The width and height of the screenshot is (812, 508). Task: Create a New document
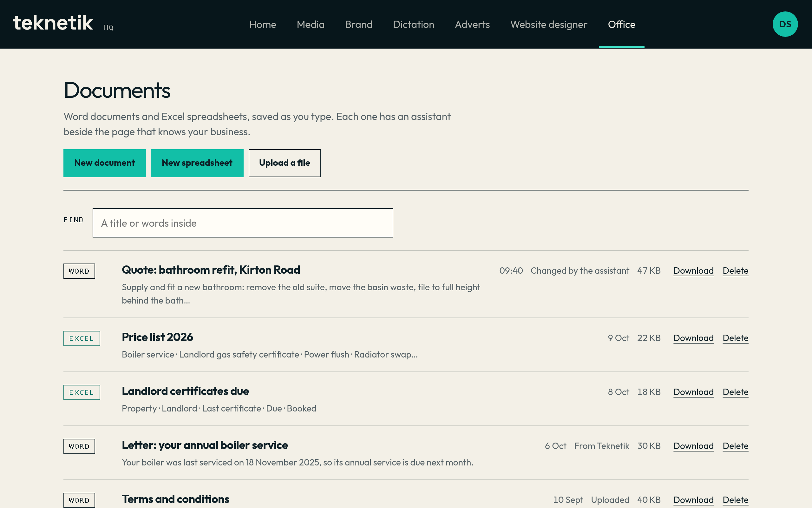click(x=105, y=163)
